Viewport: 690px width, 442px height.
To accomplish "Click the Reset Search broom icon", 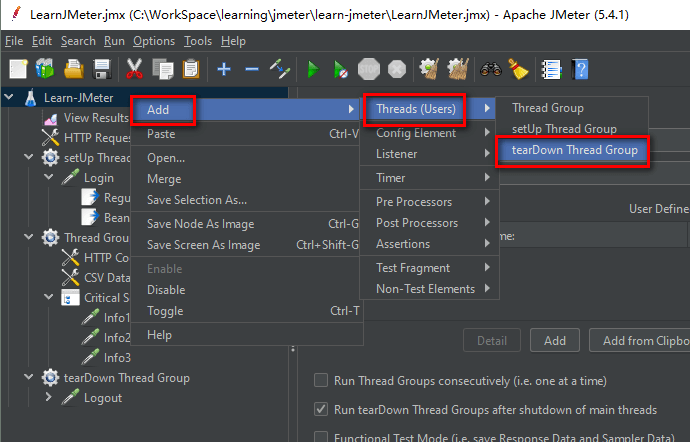I will 518,69.
